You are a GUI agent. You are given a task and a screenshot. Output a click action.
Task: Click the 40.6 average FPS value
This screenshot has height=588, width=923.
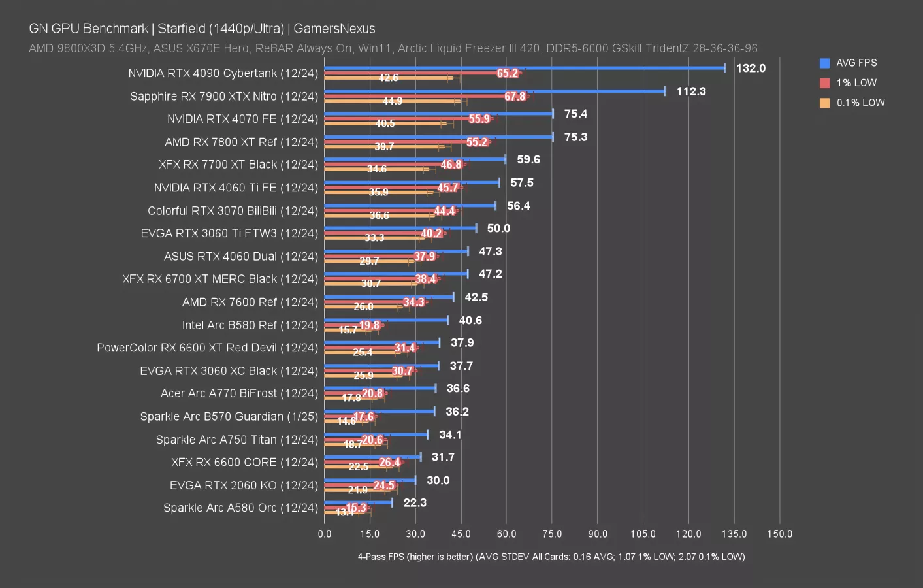pos(470,320)
